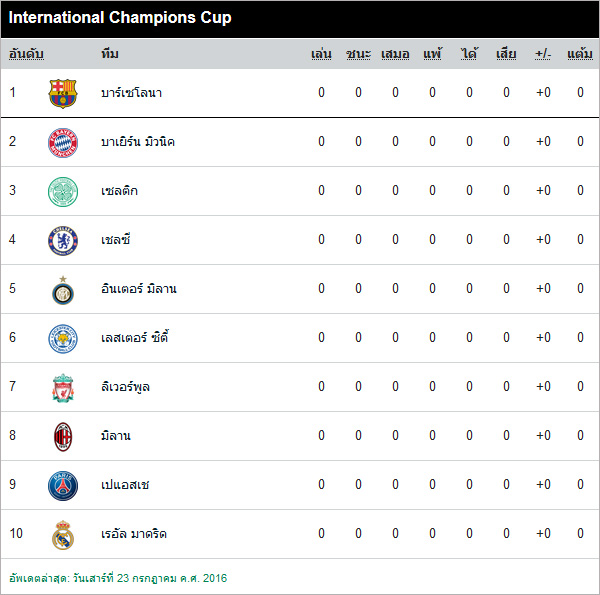Click the Bayern Munich club crest
The height and width of the screenshot is (595, 600).
pyautogui.click(x=63, y=142)
